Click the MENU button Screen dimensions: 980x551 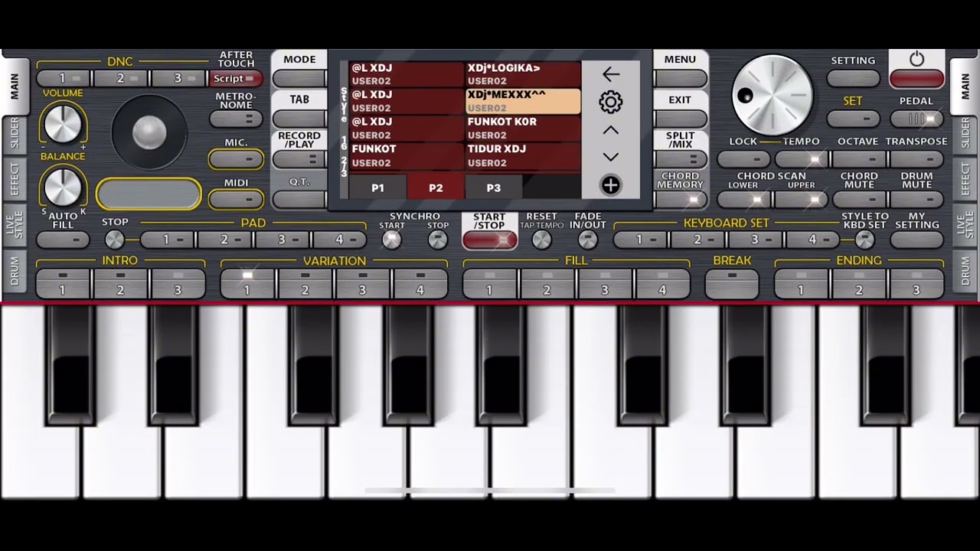click(681, 79)
